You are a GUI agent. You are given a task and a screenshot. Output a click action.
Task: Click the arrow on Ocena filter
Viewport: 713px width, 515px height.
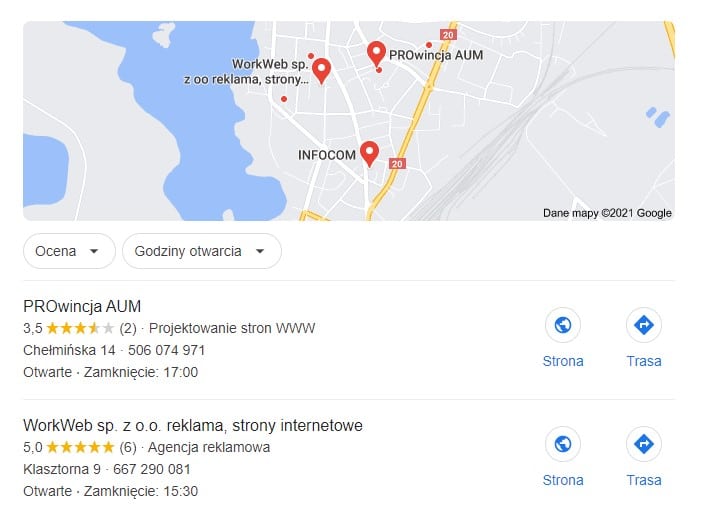point(94,251)
